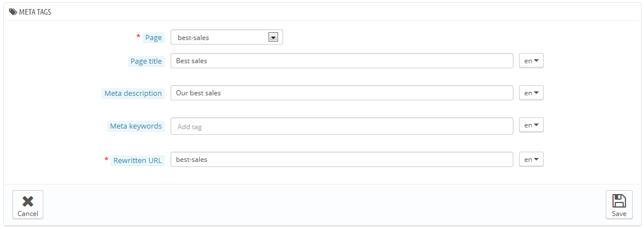Open the Rewritten URL language dropdown
The image size is (644, 229).
pos(531,160)
